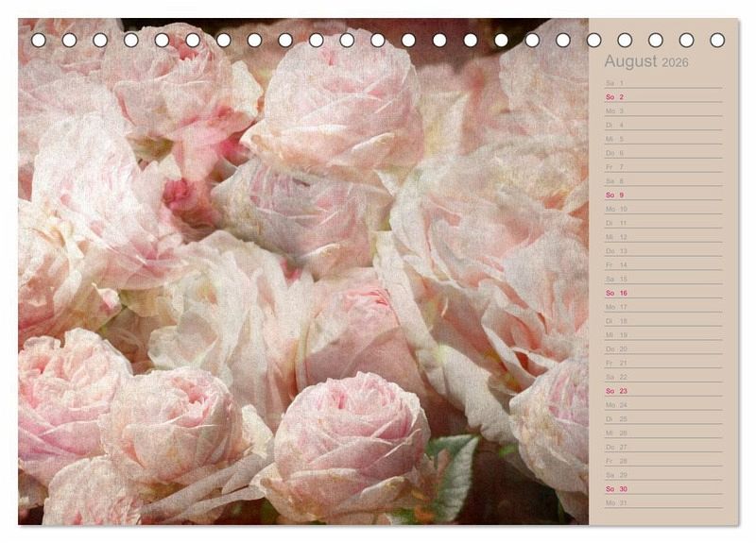Select Fr 7 date line

[661, 167]
